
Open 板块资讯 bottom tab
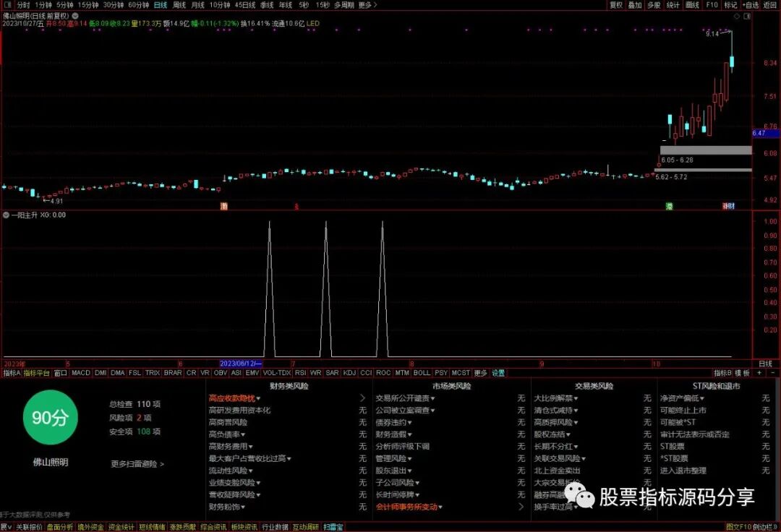(x=244, y=527)
